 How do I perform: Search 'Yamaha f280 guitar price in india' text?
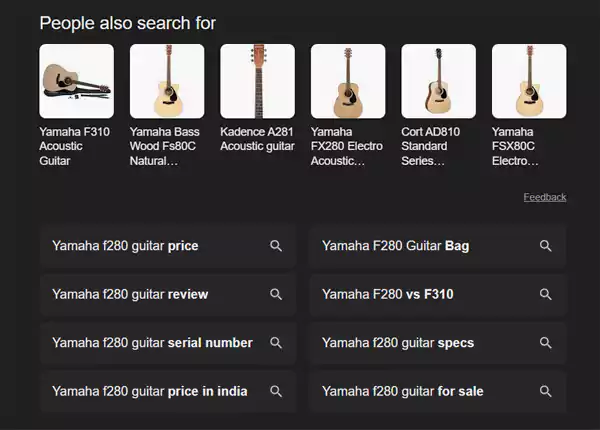(x=150, y=391)
